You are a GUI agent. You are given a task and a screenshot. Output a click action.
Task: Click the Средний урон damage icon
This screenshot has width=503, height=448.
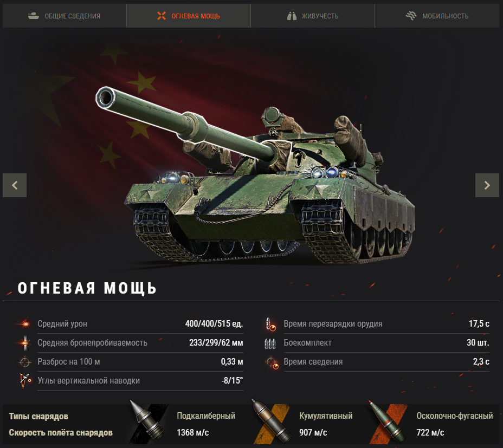point(24,323)
